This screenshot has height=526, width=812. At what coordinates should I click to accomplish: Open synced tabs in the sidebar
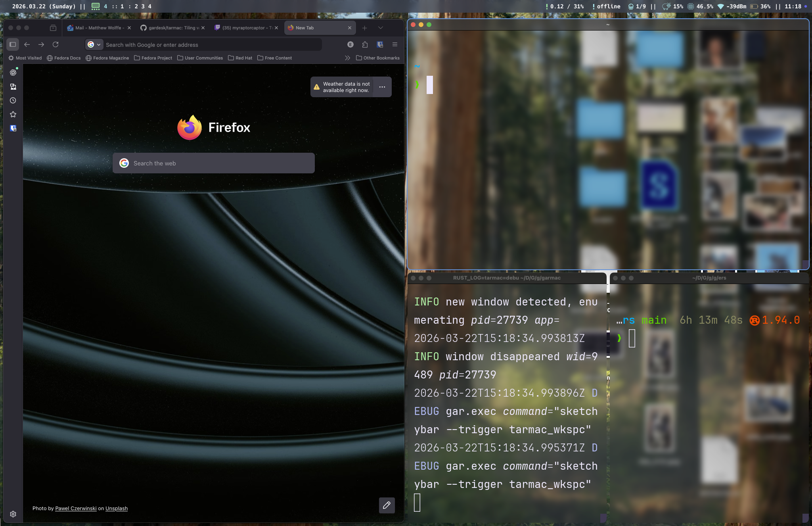[x=13, y=86]
